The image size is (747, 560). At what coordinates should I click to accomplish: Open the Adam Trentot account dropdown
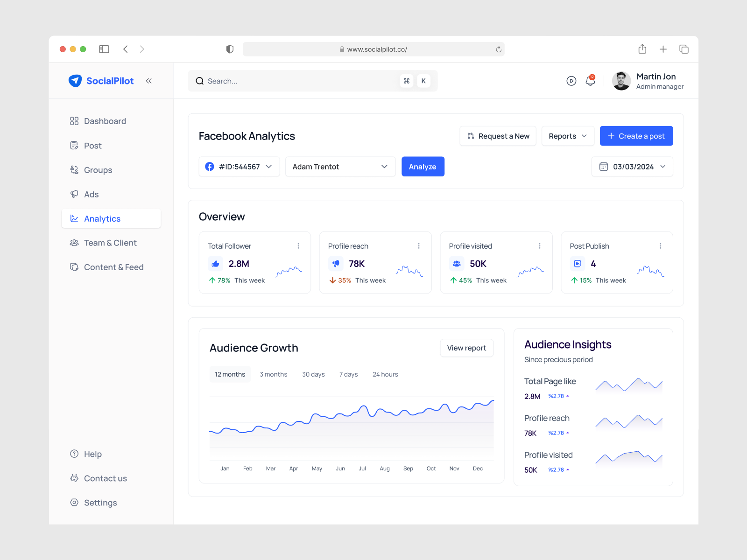point(340,167)
